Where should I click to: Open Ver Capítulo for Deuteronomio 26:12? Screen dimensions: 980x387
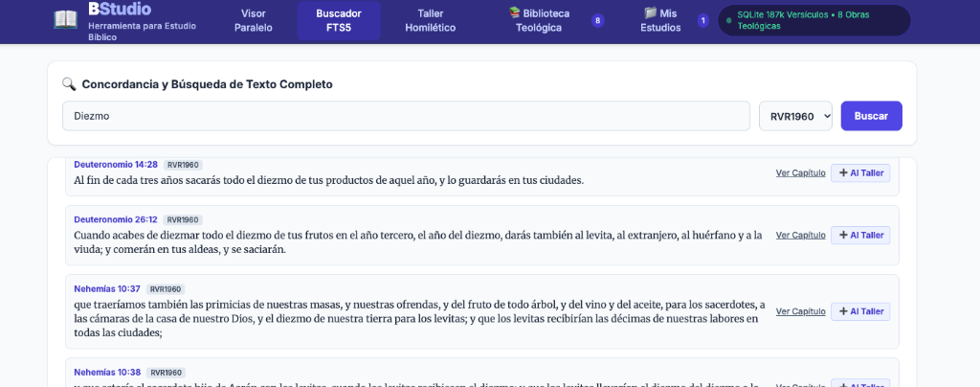801,235
